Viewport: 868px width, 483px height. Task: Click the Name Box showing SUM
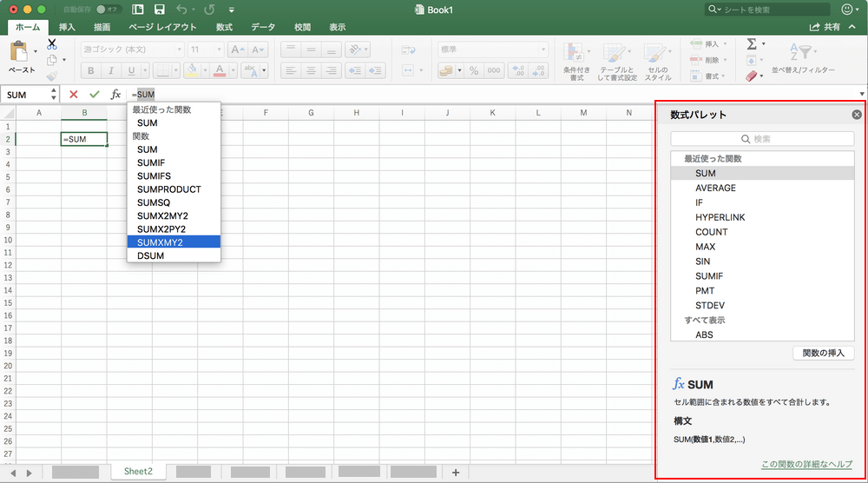(25, 95)
